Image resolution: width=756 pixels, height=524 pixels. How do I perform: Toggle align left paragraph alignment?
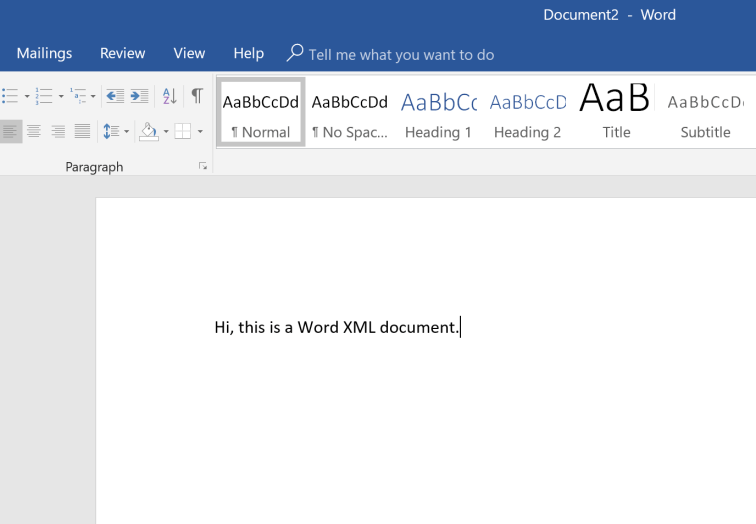[x=10, y=131]
